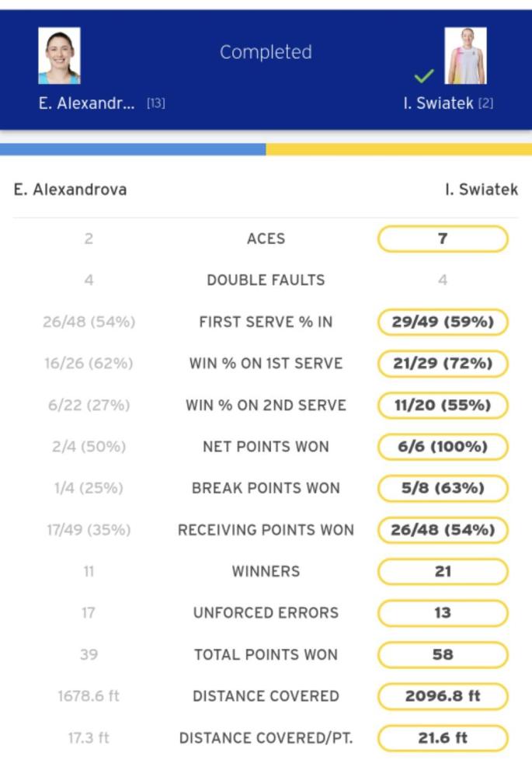Viewport: 532px width, 777px height.
Task: Open E. Alexandrova's player photo
Action: click(60, 55)
